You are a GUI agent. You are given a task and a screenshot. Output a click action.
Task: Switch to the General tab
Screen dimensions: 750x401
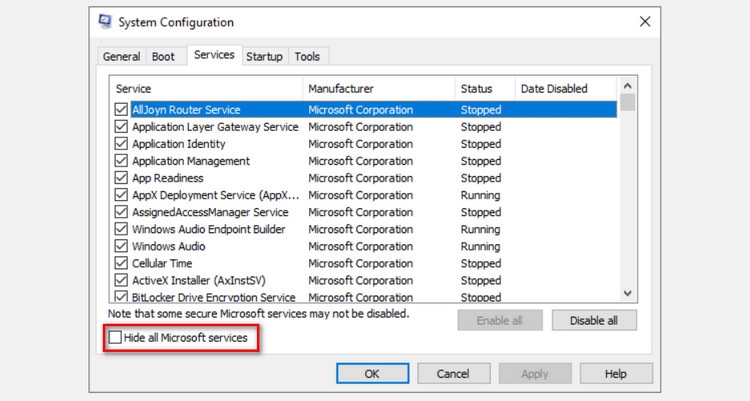[x=121, y=56]
